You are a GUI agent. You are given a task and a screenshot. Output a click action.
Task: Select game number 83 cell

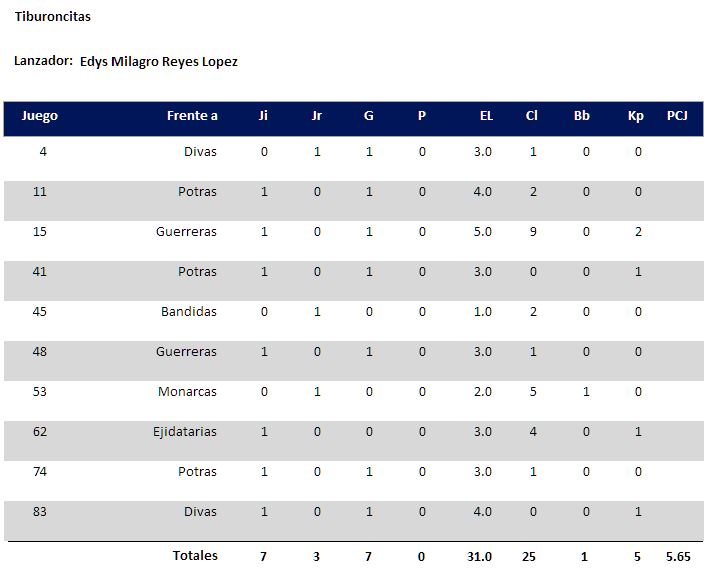click(x=40, y=511)
